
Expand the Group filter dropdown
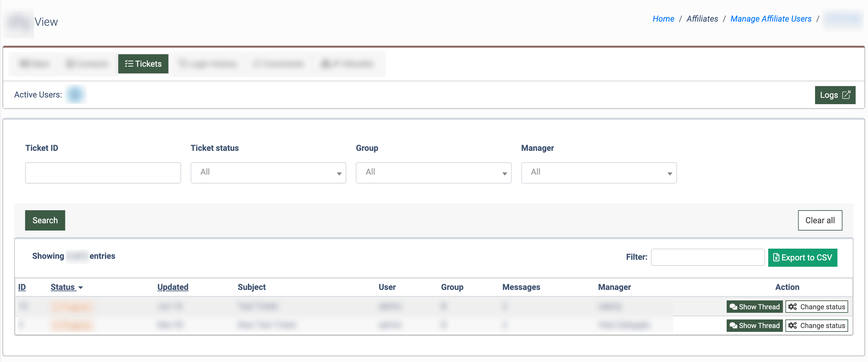pyautogui.click(x=433, y=173)
